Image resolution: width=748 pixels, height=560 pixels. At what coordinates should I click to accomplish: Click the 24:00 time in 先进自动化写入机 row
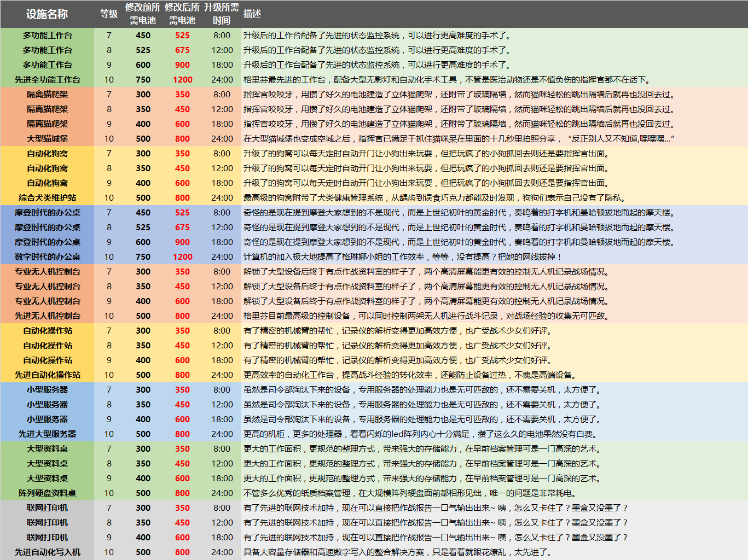click(x=222, y=552)
